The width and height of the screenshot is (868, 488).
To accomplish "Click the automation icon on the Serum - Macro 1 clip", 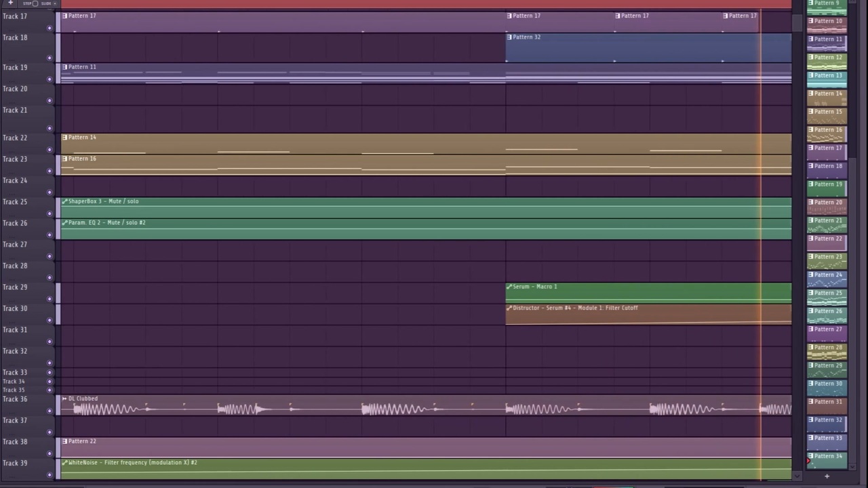I will click(x=509, y=287).
